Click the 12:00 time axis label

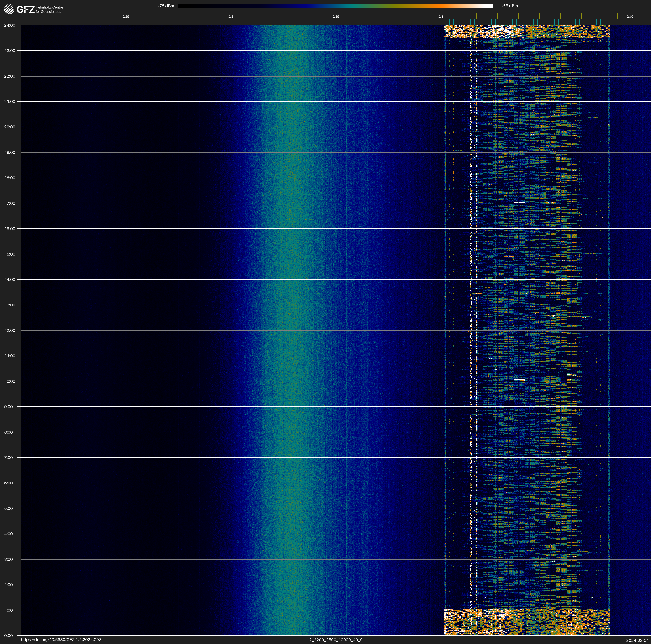tap(9, 330)
